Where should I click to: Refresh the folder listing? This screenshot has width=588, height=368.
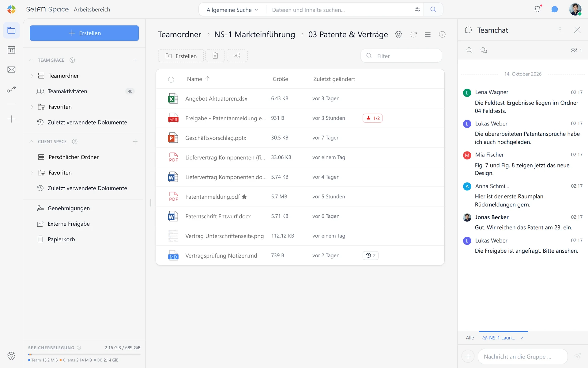point(413,34)
